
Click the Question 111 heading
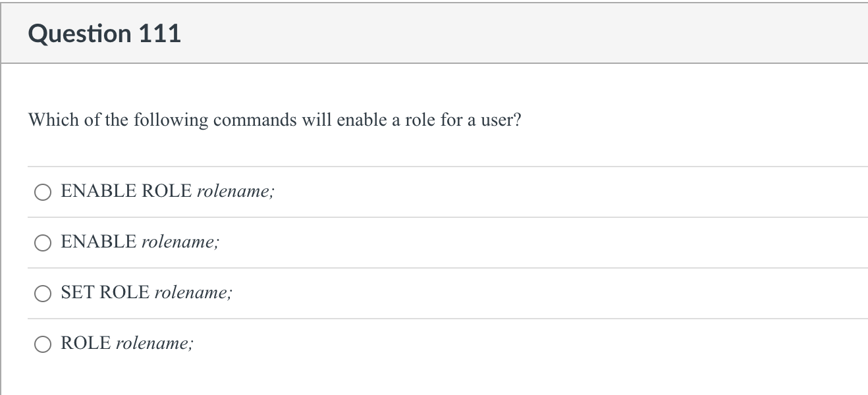click(x=105, y=34)
